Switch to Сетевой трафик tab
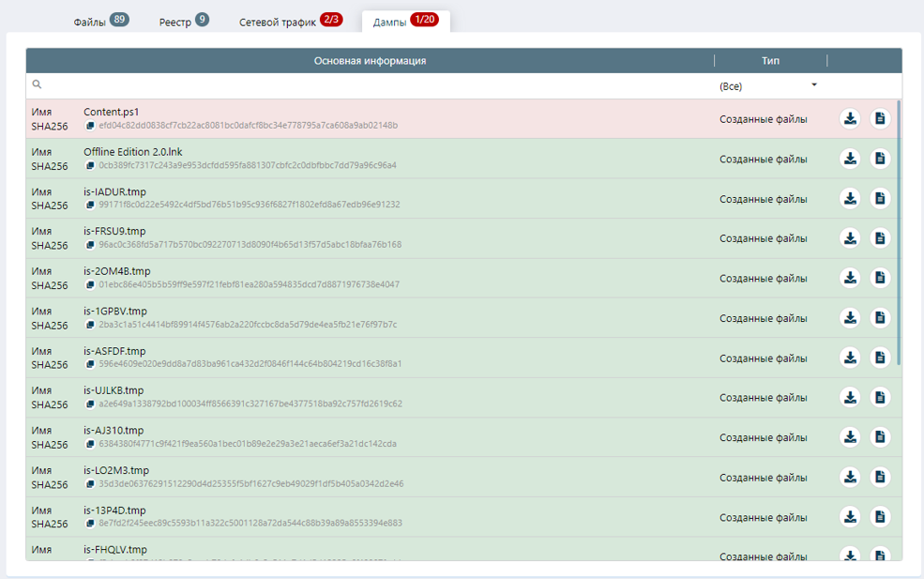This screenshot has width=924, height=579. coord(290,22)
